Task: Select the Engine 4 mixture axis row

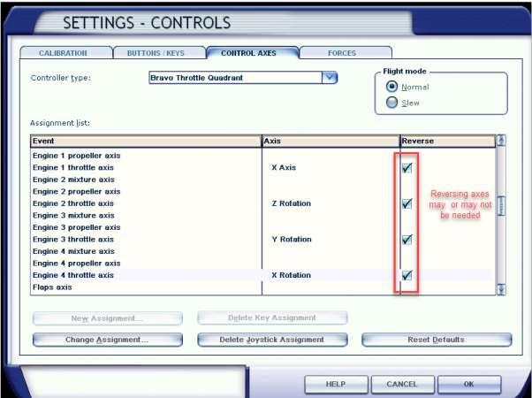Action: click(x=262, y=251)
